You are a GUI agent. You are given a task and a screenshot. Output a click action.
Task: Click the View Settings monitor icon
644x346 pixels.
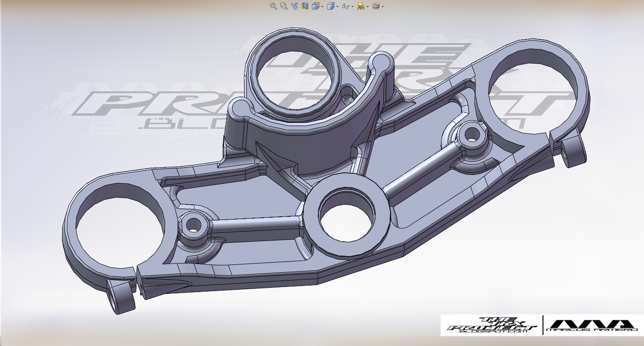[376, 6]
